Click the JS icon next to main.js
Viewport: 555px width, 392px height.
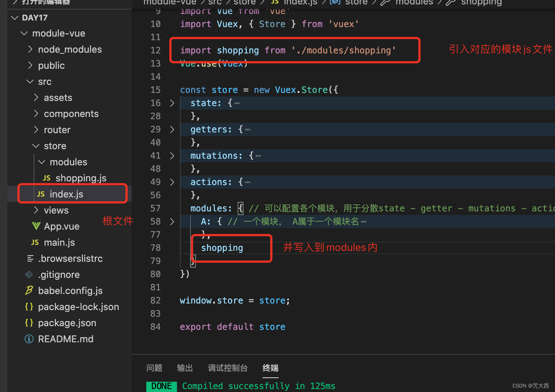coord(35,242)
